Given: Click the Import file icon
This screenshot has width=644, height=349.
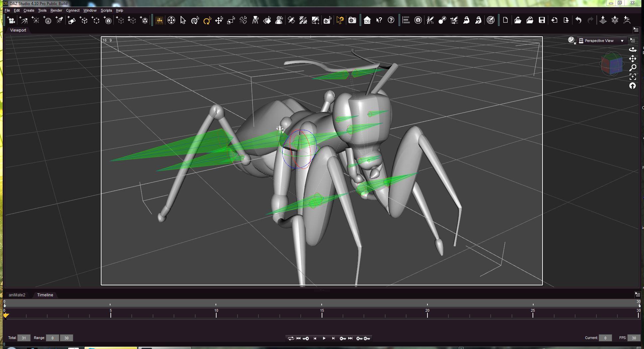Looking at the screenshot, I should [554, 20].
